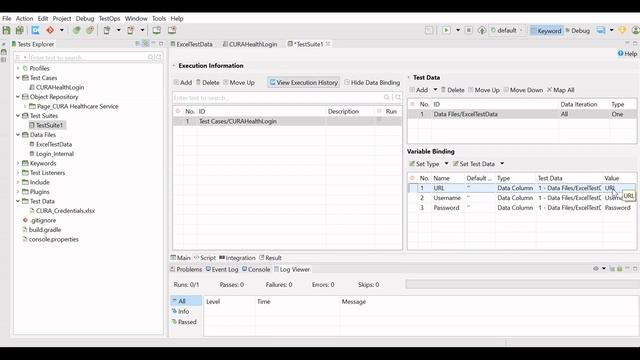This screenshot has height=360, width=640.
Task: Click the Tests Explorer search field
Action: (x=88, y=58)
